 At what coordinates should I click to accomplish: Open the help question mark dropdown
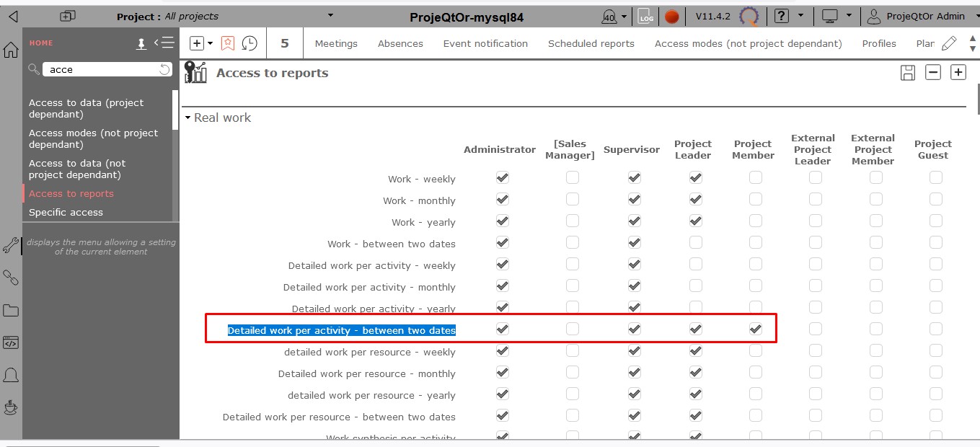pos(787,16)
